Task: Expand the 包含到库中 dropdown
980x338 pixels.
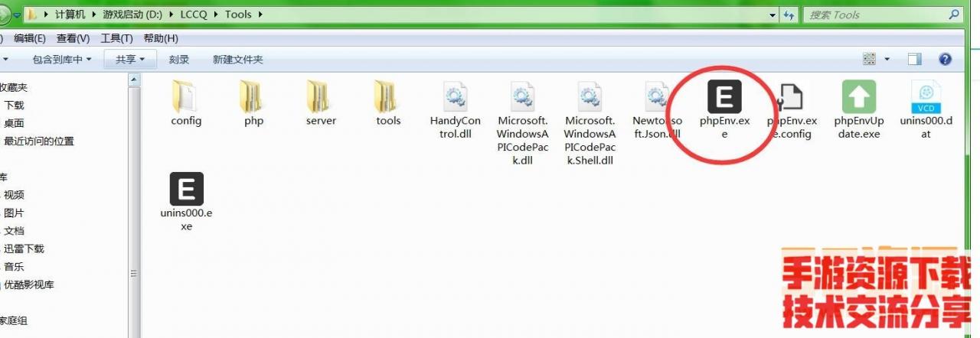Action: (61, 59)
